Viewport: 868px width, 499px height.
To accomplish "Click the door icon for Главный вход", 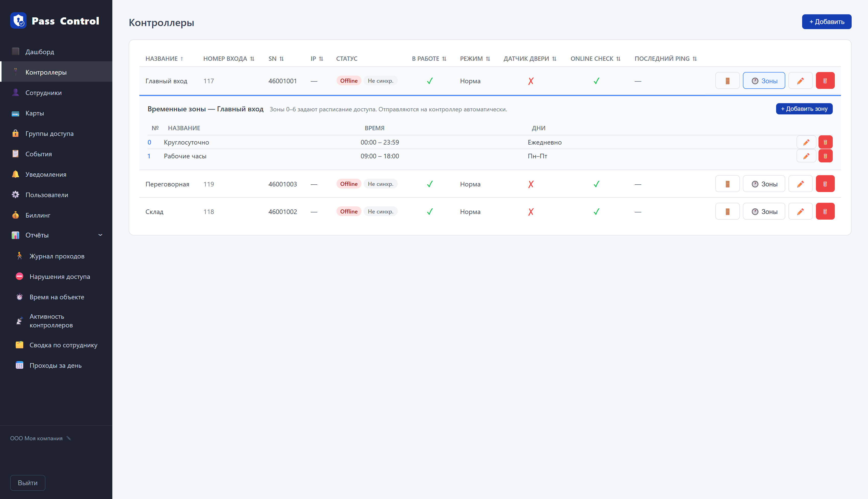I will coord(727,81).
